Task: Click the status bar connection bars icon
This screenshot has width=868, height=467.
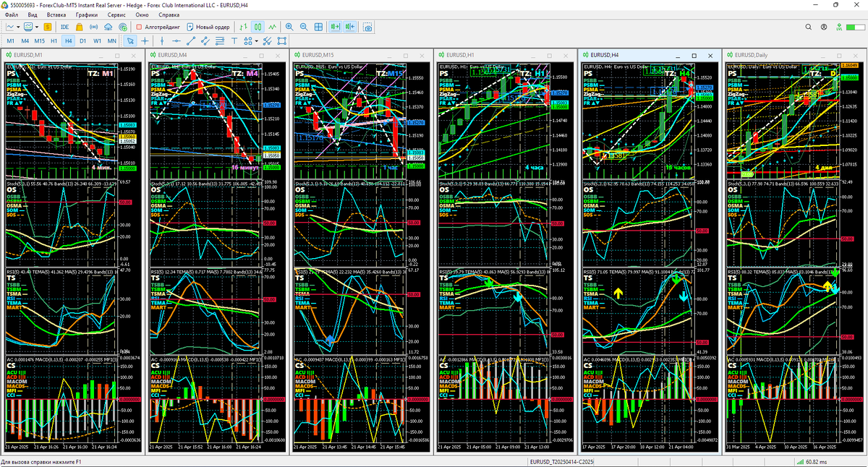Action: click(799, 461)
